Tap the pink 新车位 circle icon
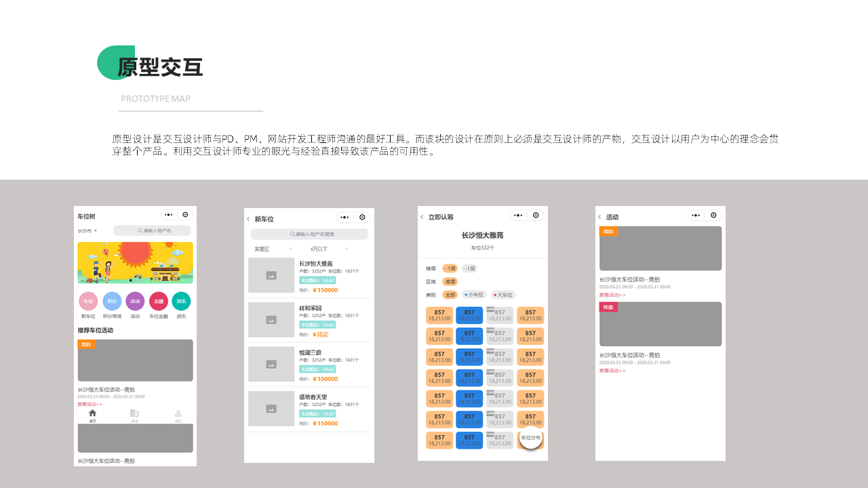 click(x=88, y=301)
